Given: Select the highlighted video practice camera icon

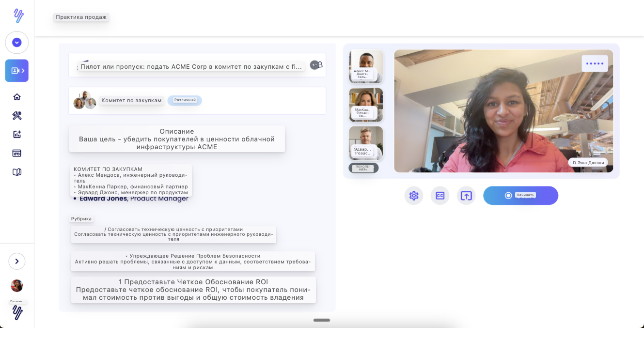Looking at the screenshot, I should [16, 70].
